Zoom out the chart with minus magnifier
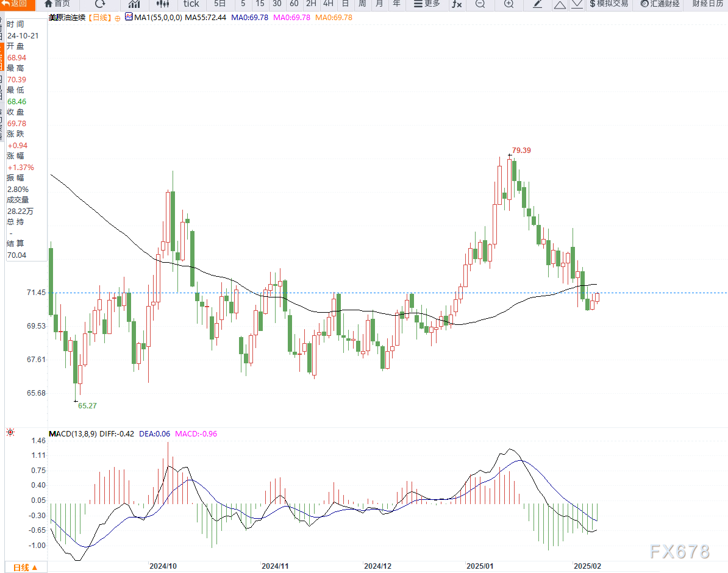Viewport: 728px width, 573px height. (x=480, y=4)
